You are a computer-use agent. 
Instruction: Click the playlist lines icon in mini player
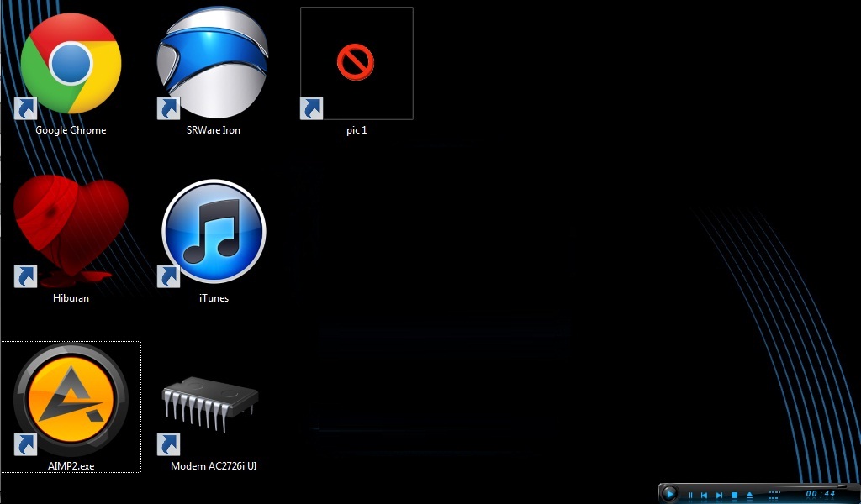click(774, 495)
